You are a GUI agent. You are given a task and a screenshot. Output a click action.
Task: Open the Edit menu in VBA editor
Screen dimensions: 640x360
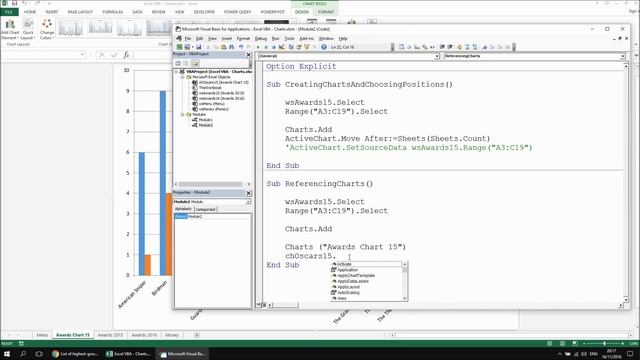[x=200, y=38]
